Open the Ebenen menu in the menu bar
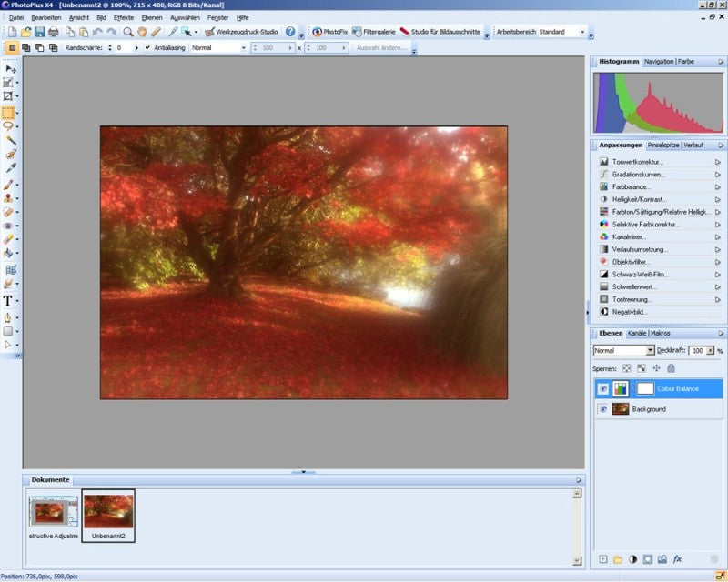 coord(152,17)
